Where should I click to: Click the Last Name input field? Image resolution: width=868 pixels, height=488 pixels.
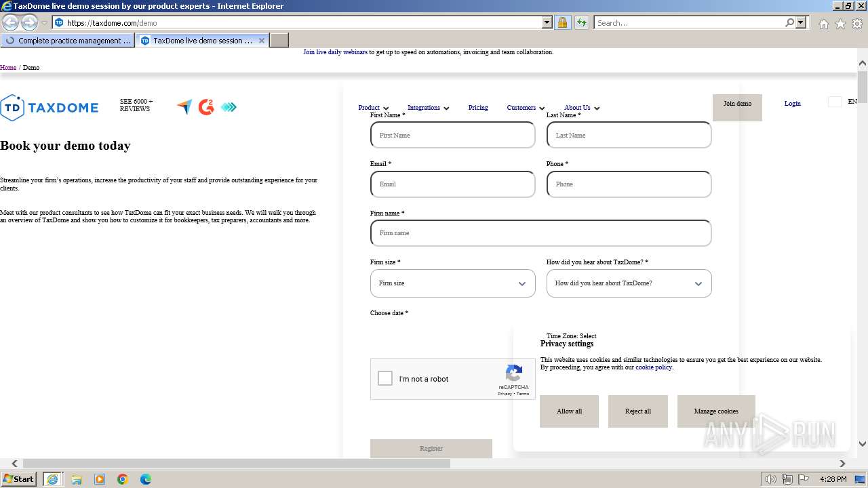point(629,135)
